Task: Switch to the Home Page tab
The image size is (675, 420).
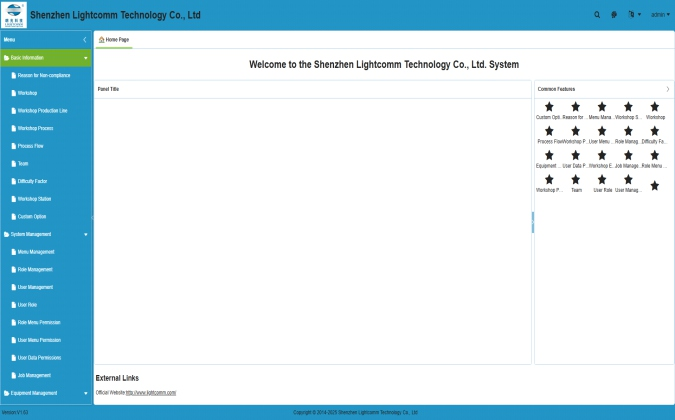Action: (x=114, y=40)
